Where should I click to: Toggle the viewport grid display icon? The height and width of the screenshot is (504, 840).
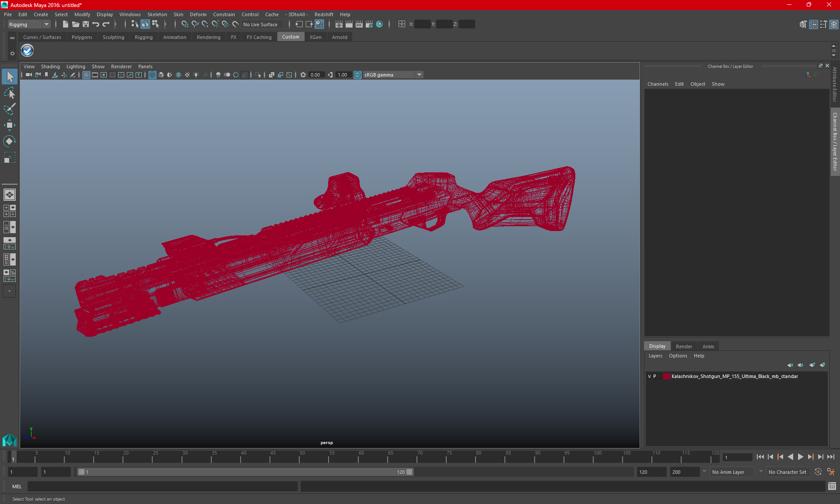86,75
